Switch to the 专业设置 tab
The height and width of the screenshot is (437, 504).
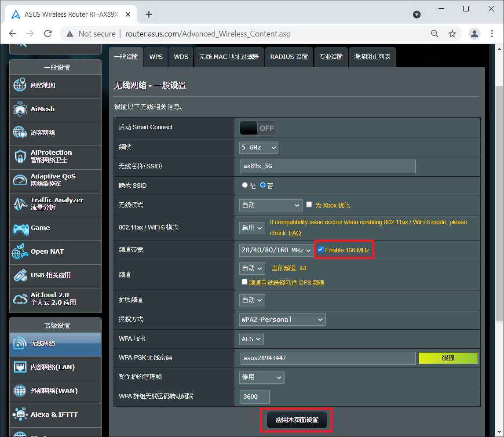331,57
